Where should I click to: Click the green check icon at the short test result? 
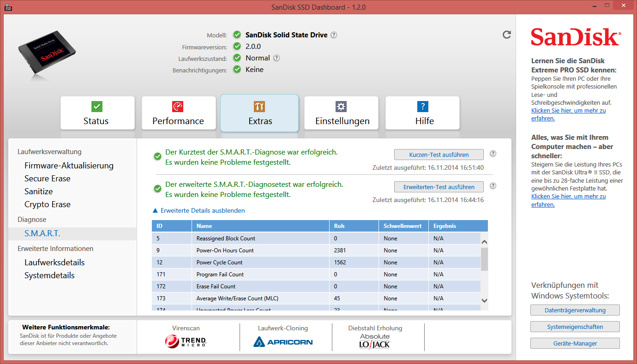coord(158,157)
